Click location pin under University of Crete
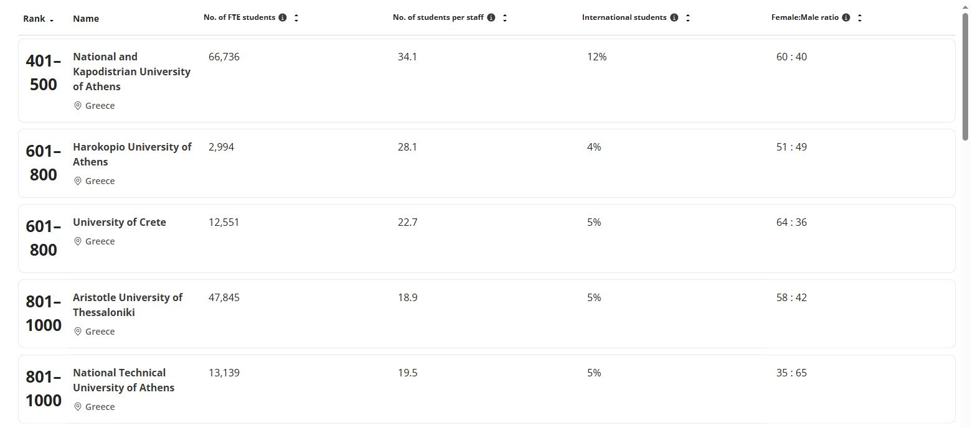Viewport: 980px width, 428px height. 78,241
